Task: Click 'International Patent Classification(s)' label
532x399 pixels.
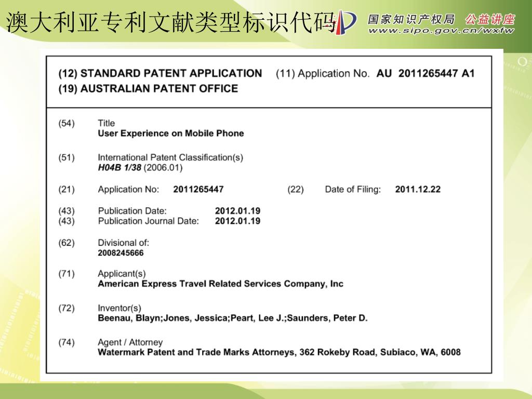Action: [x=170, y=157]
